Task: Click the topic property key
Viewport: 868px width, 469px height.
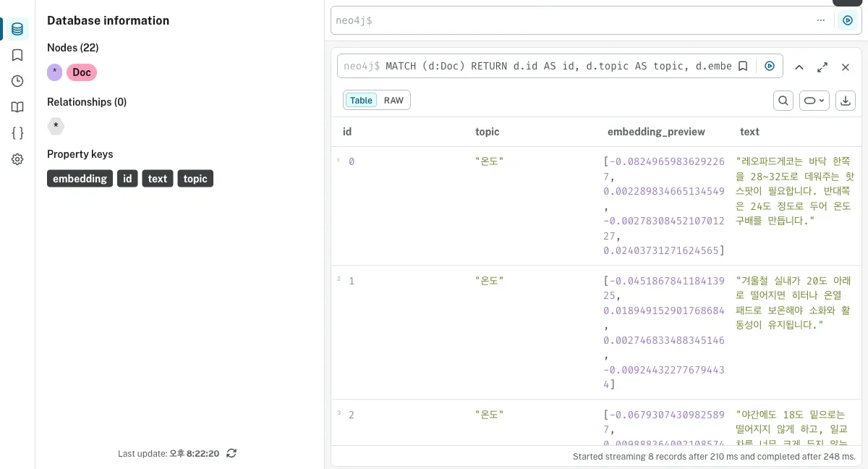Action: coord(195,179)
